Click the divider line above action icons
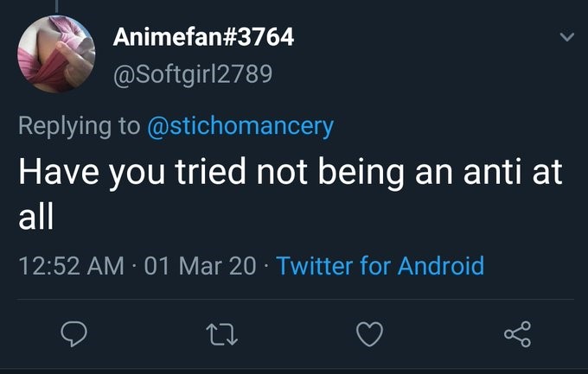The width and height of the screenshot is (588, 374). point(294,299)
